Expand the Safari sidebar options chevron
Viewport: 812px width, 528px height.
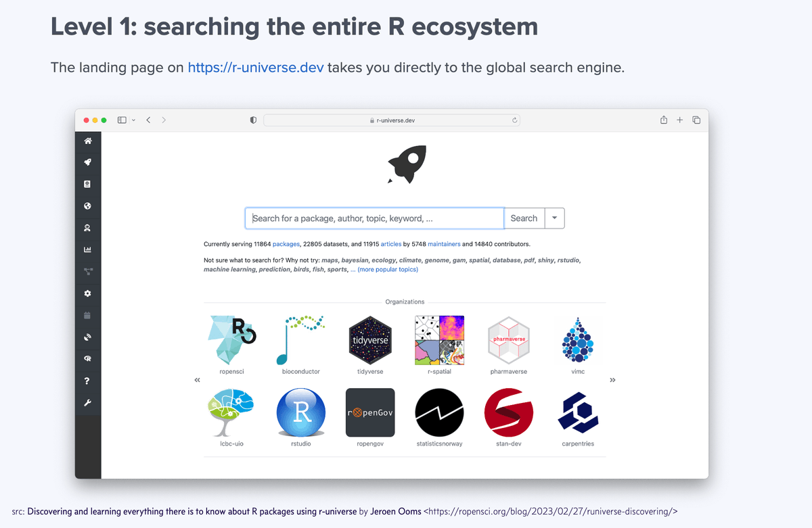(x=133, y=120)
